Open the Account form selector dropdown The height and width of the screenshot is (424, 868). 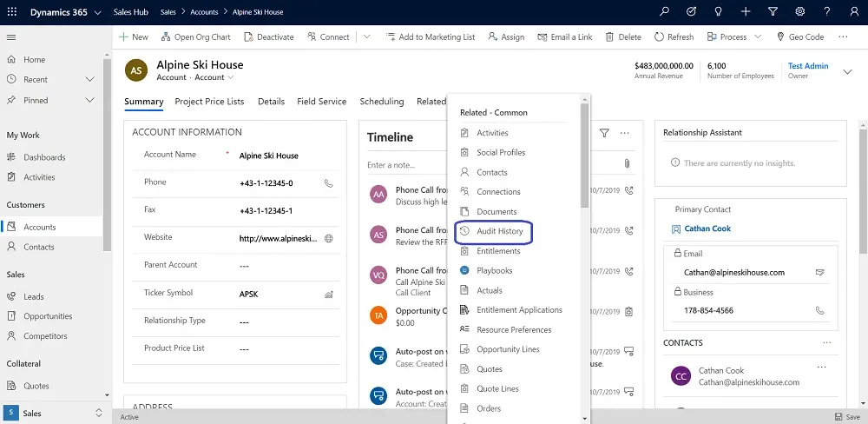(231, 77)
